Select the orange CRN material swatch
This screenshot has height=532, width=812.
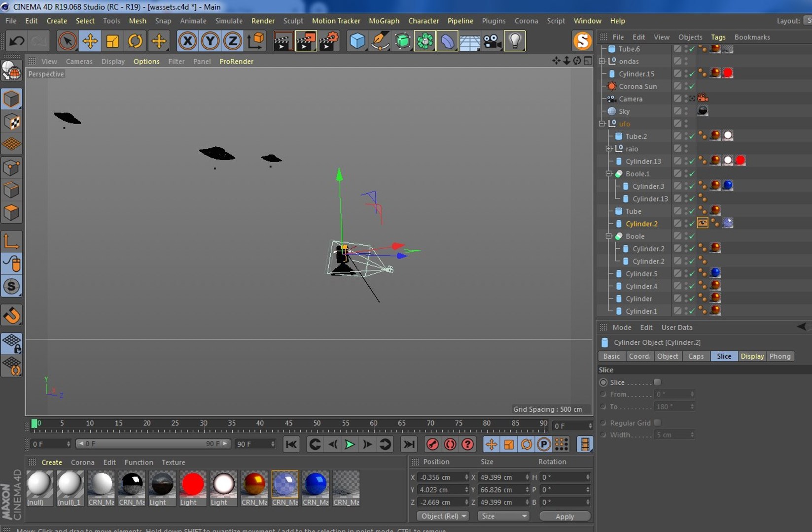[x=254, y=484]
